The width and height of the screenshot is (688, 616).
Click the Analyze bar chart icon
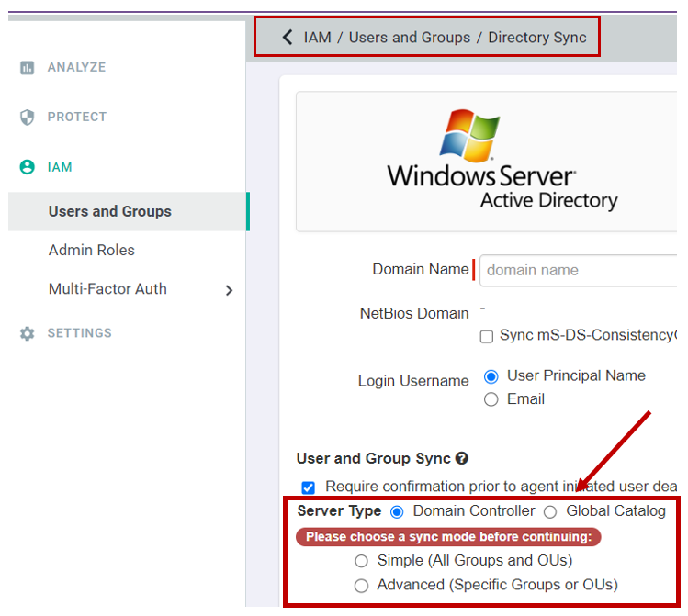pyautogui.click(x=28, y=68)
